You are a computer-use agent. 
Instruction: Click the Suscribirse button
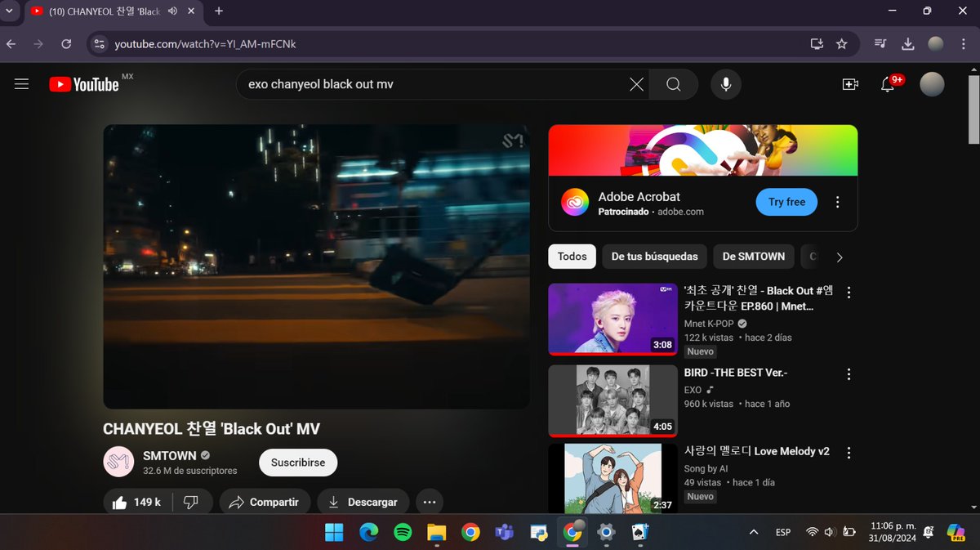click(x=298, y=463)
